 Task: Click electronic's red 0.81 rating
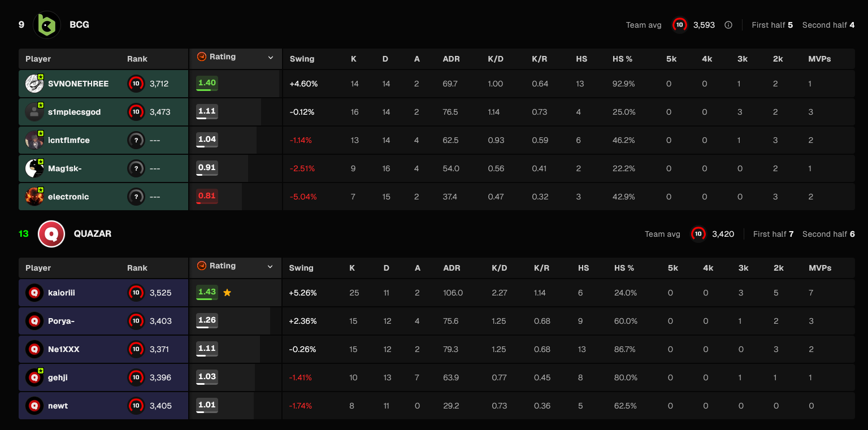(207, 197)
